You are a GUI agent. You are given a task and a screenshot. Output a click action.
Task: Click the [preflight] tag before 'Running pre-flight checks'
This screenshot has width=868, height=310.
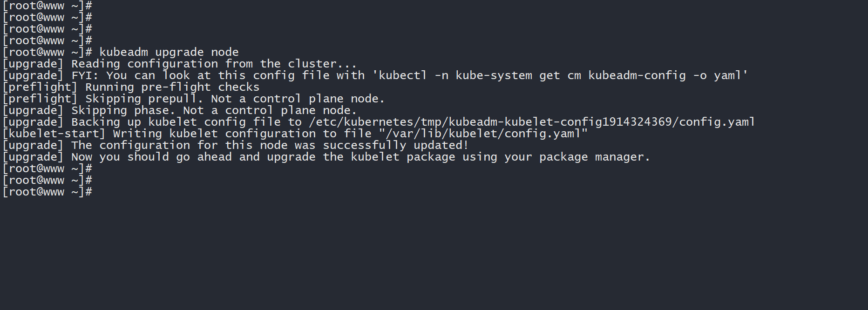40,87
